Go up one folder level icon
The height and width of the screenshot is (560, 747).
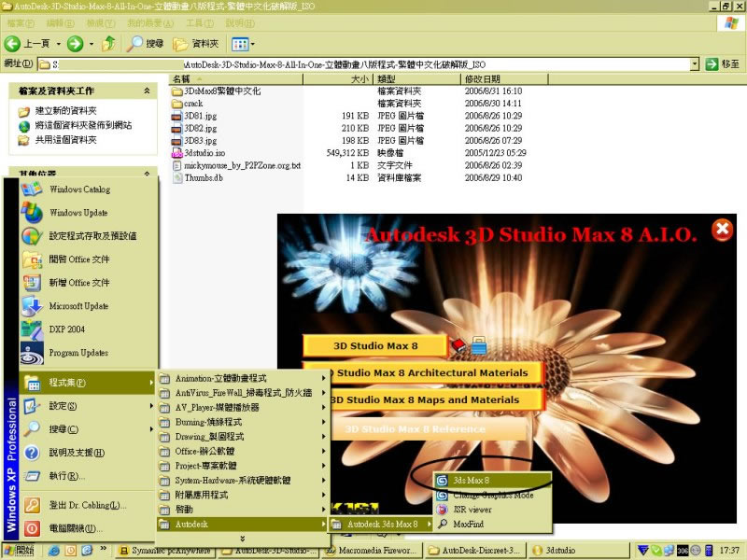pos(108,44)
